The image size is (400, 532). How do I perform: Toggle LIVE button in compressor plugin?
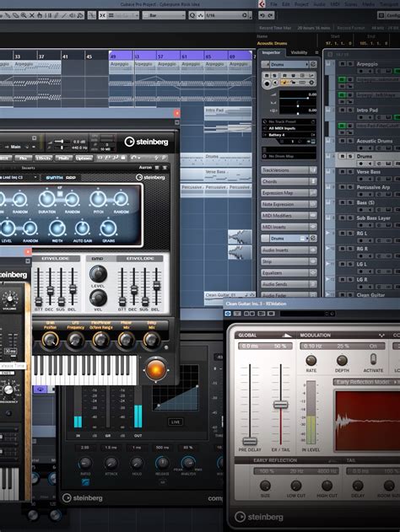(176, 422)
